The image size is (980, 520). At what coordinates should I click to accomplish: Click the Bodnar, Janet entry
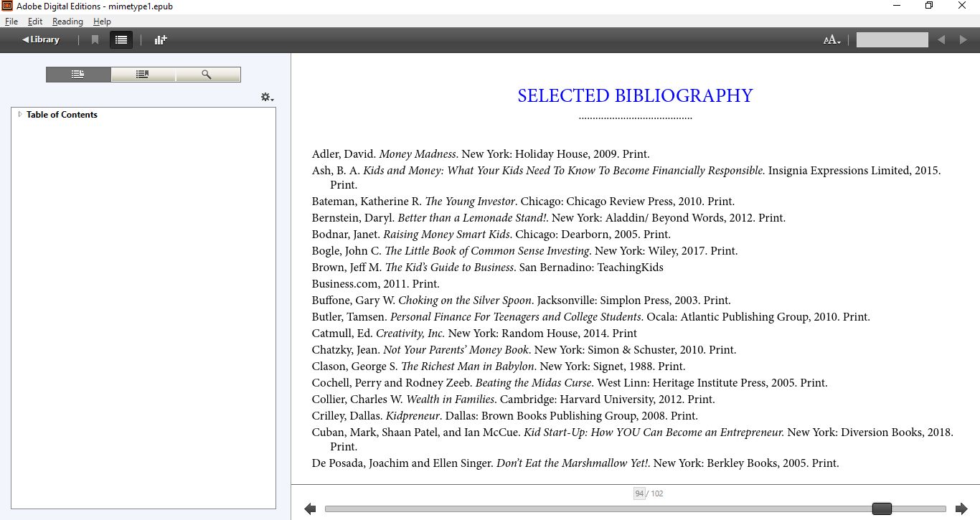click(491, 235)
